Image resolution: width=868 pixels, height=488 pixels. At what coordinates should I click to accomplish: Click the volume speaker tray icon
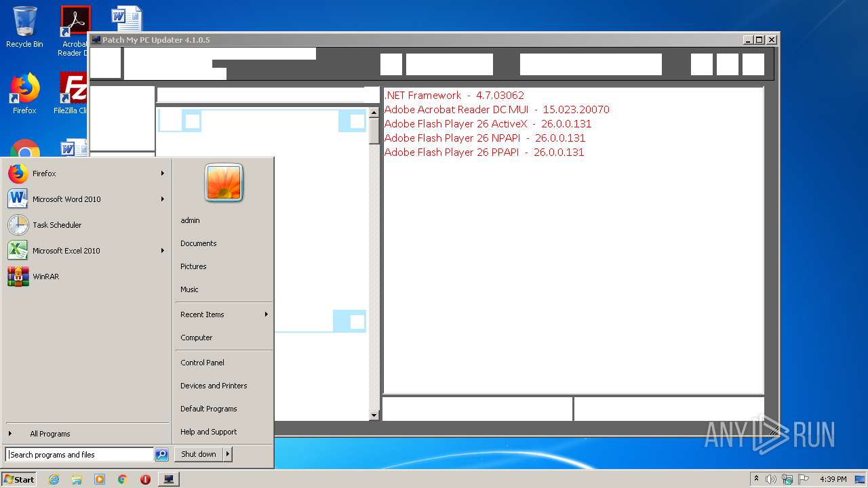pos(770,479)
